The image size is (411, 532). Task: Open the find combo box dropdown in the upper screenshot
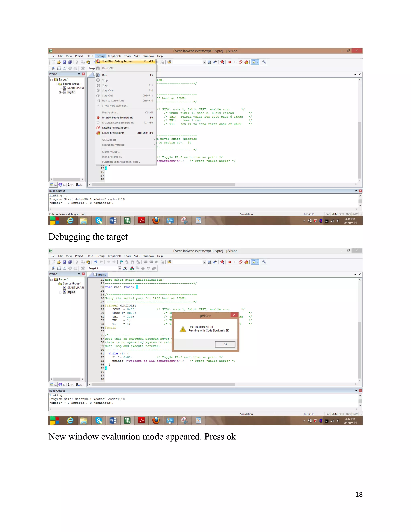tap(204, 62)
